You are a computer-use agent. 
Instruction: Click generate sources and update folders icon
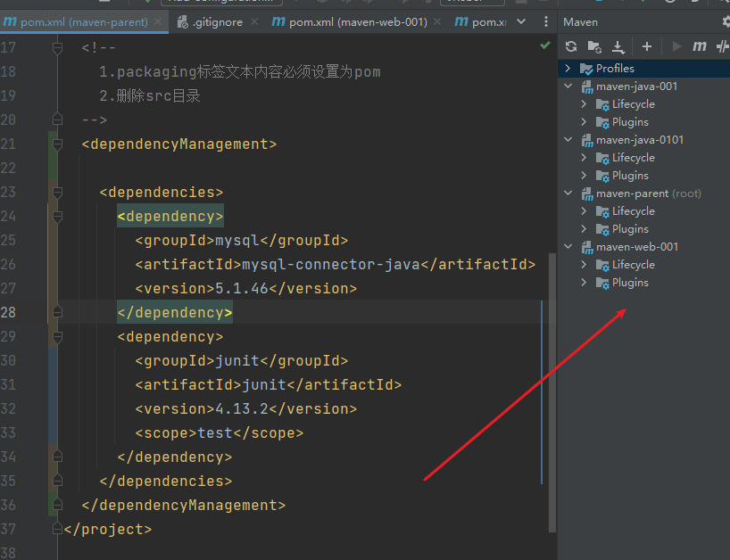pos(594,46)
